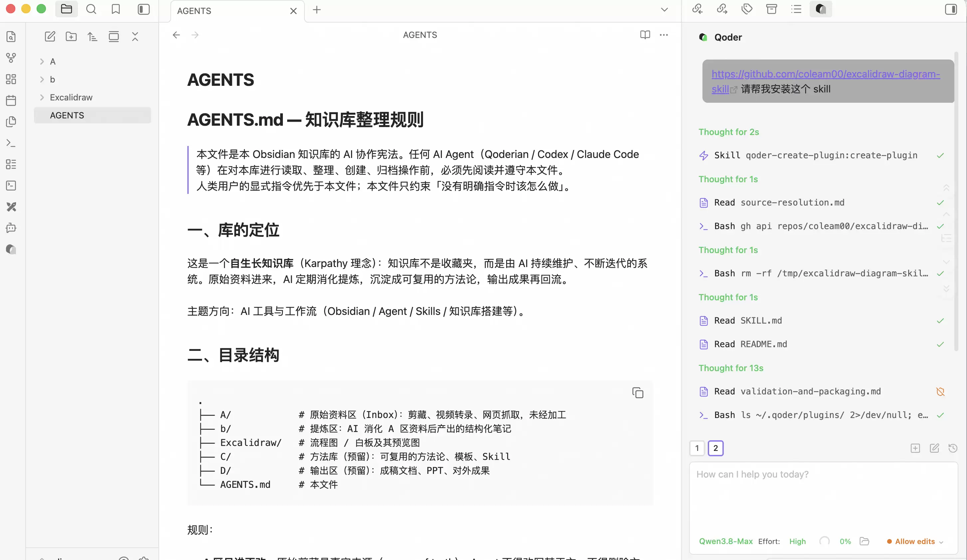
Task: Open the bookmarks panel icon
Action: (116, 9)
